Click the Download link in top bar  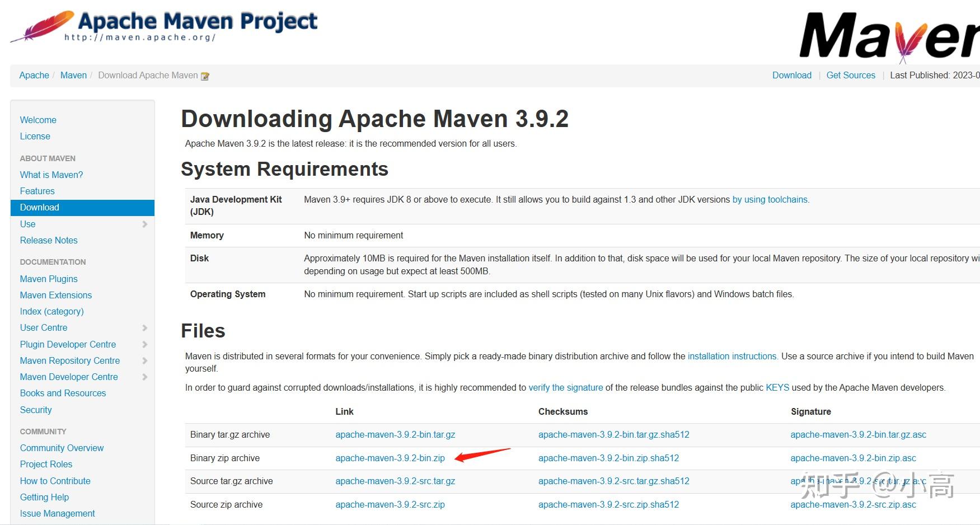(792, 76)
